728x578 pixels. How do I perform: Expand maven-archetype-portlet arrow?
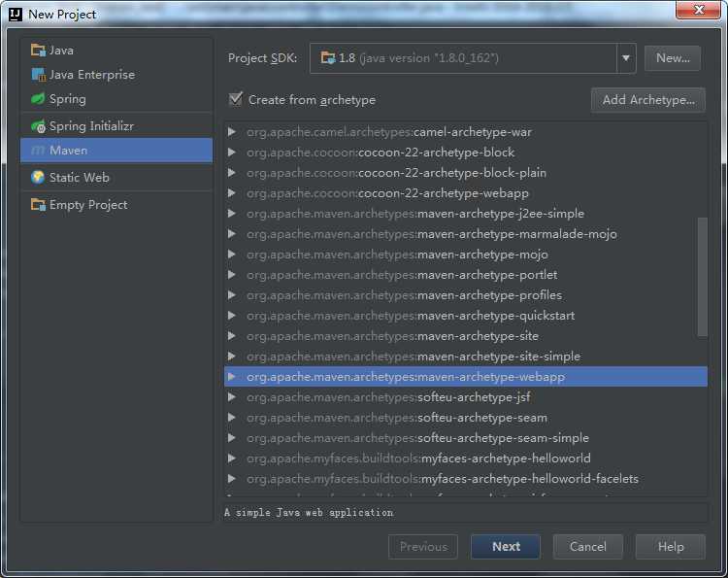[232, 275]
